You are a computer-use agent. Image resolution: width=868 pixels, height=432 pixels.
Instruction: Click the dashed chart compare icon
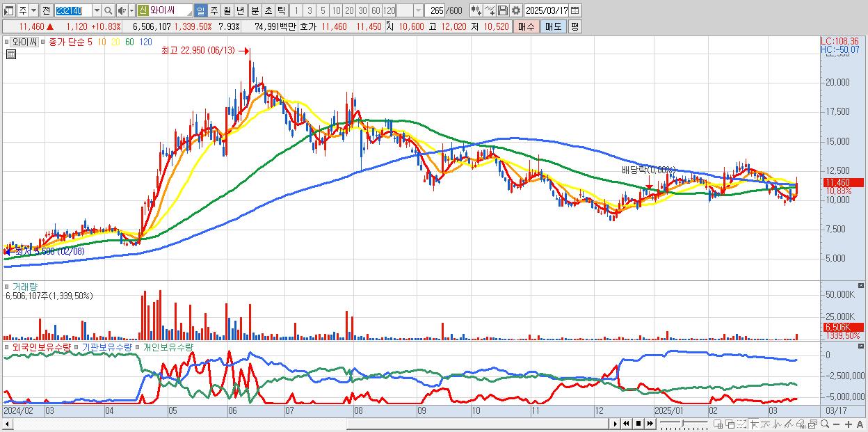[x=741, y=424]
